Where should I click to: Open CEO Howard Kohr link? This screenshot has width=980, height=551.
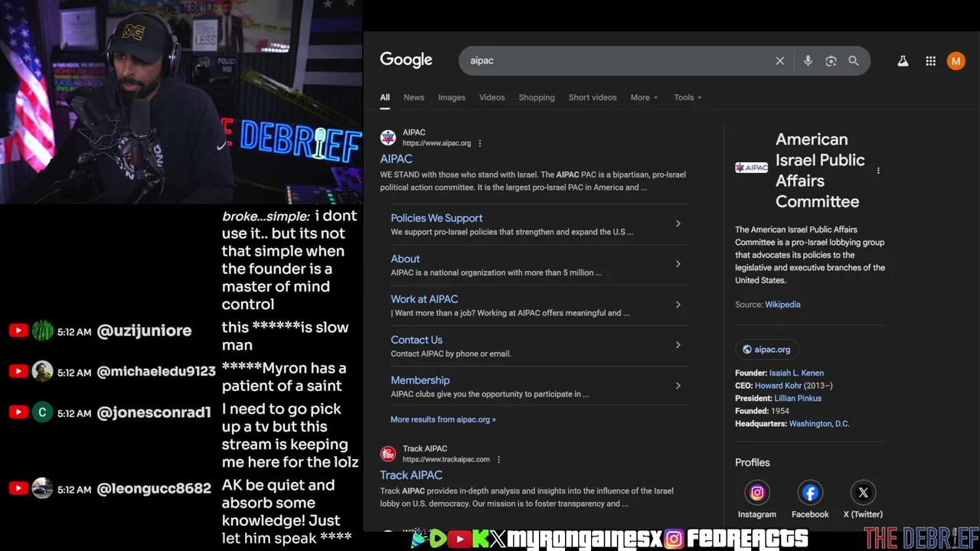pyautogui.click(x=778, y=386)
